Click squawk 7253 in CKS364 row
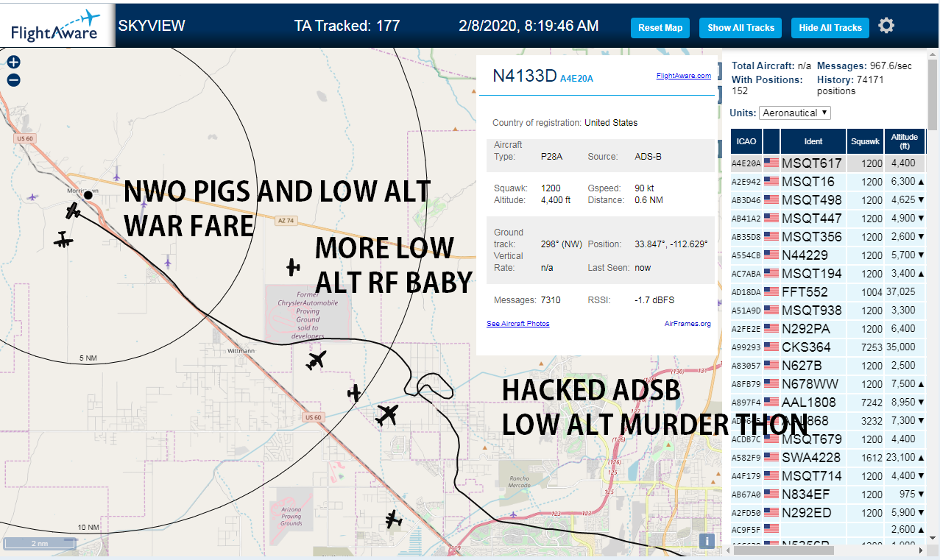The height and width of the screenshot is (560, 940). (x=872, y=347)
